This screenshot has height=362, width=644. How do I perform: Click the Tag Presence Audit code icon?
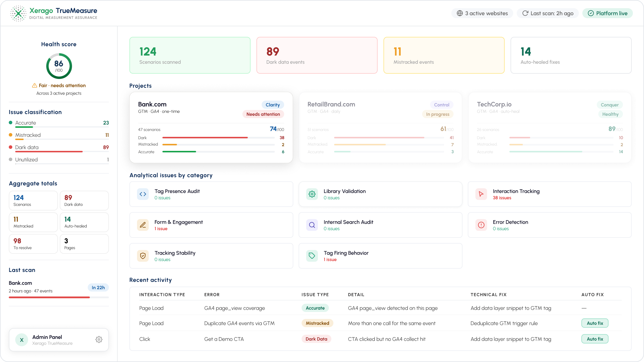coord(143,194)
